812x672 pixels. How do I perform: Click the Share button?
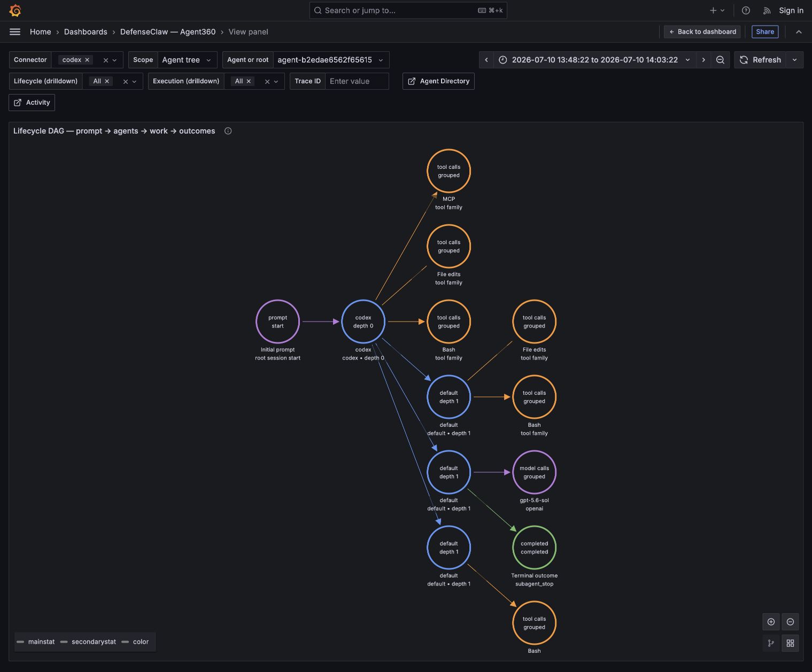(765, 32)
